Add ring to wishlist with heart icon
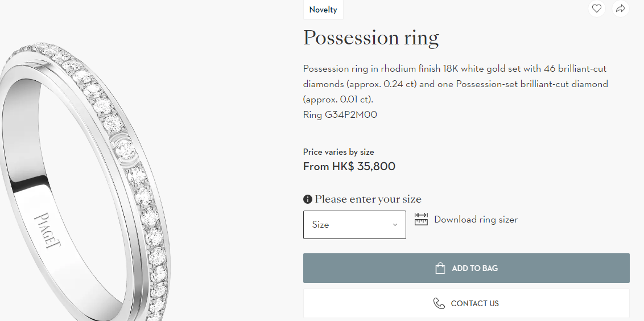This screenshot has width=644, height=321. (x=596, y=9)
